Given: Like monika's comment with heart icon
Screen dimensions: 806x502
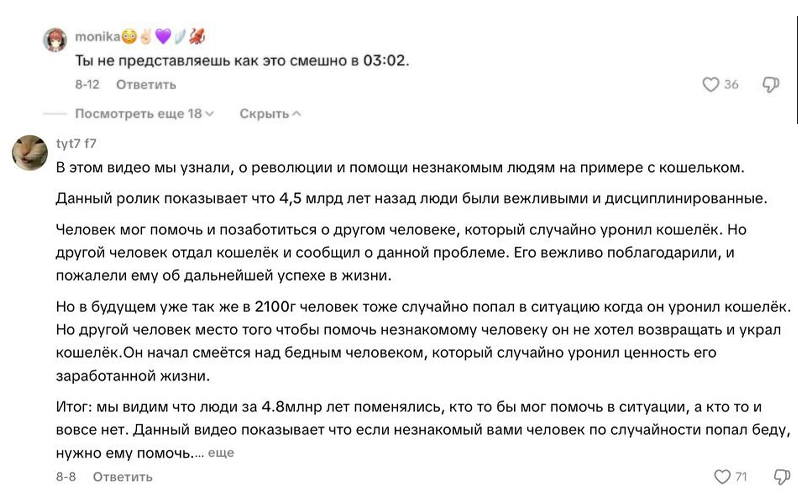Looking at the screenshot, I should (710, 84).
